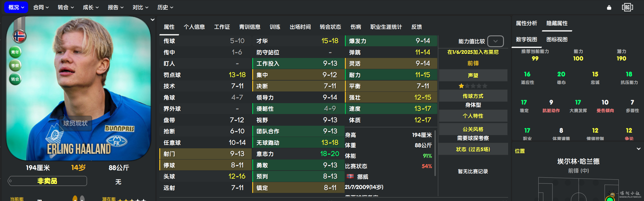
Task: Click the 声望 reputation button
Action: click(473, 76)
